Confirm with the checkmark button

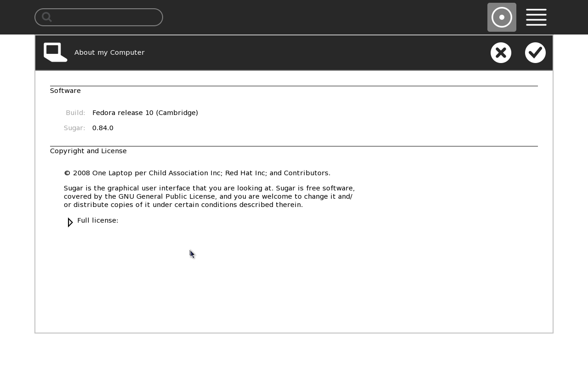pyautogui.click(x=535, y=52)
